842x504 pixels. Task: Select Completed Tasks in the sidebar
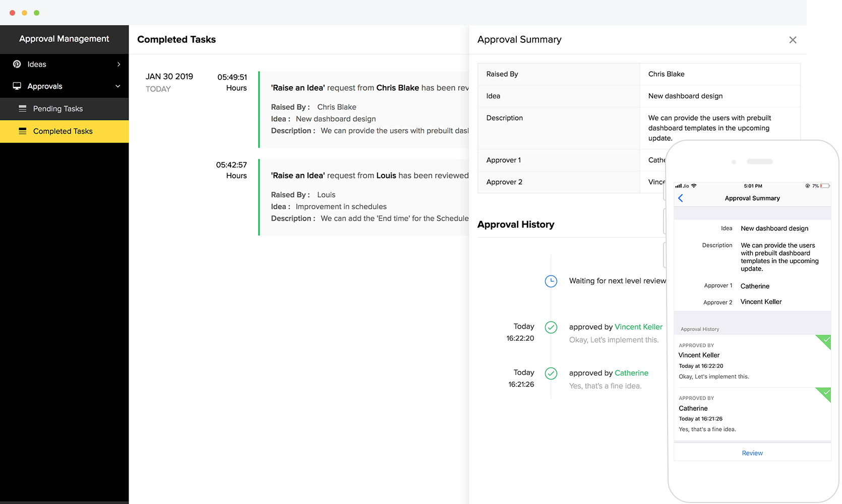(63, 131)
